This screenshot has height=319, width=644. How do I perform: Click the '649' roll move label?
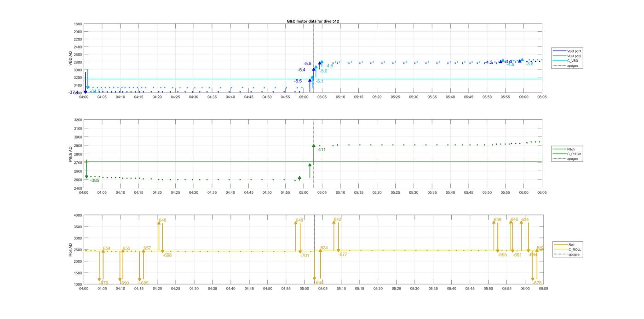click(x=498, y=220)
